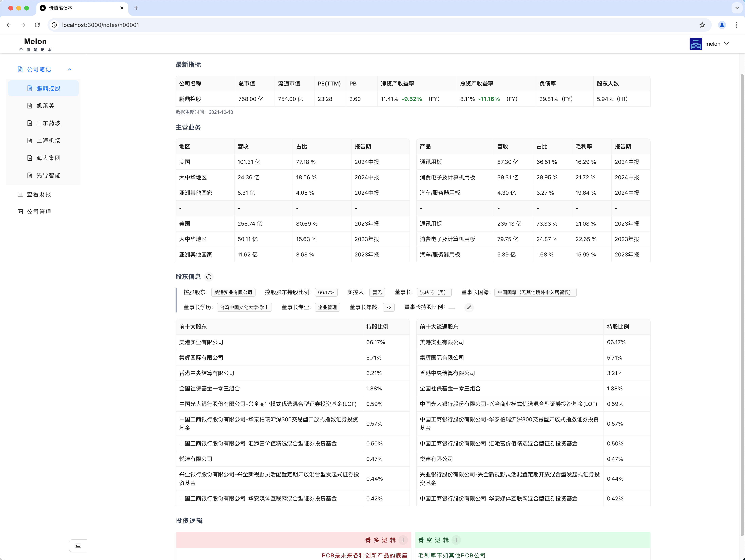Click the file icon next to 海大集团
745x560 pixels.
(x=30, y=158)
